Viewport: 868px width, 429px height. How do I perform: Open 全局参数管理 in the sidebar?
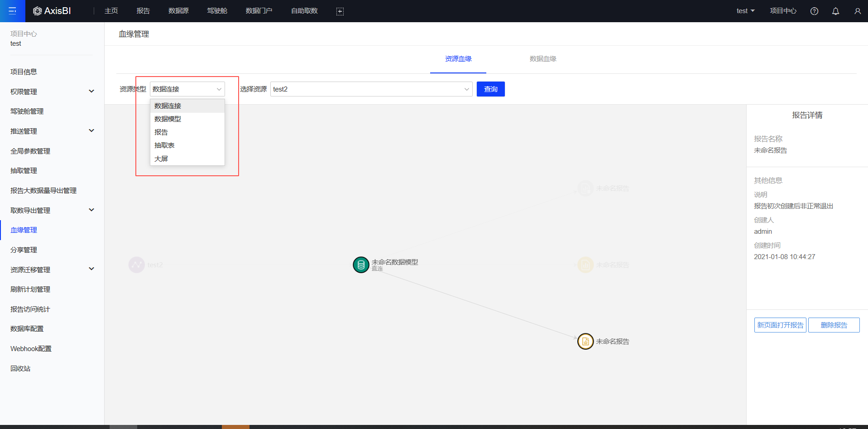pyautogui.click(x=30, y=151)
